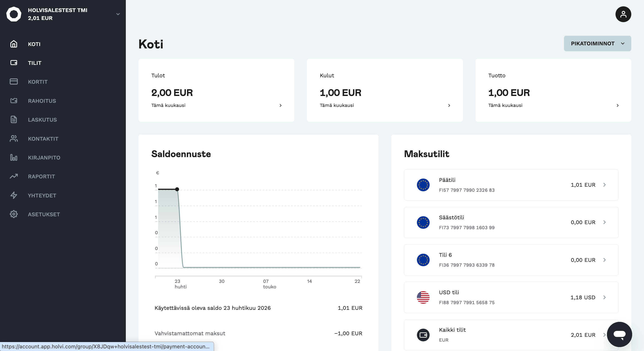Viewport: 644px width, 351px height.
Task: Open Tulot details via its chevron arrow
Action: (x=281, y=105)
